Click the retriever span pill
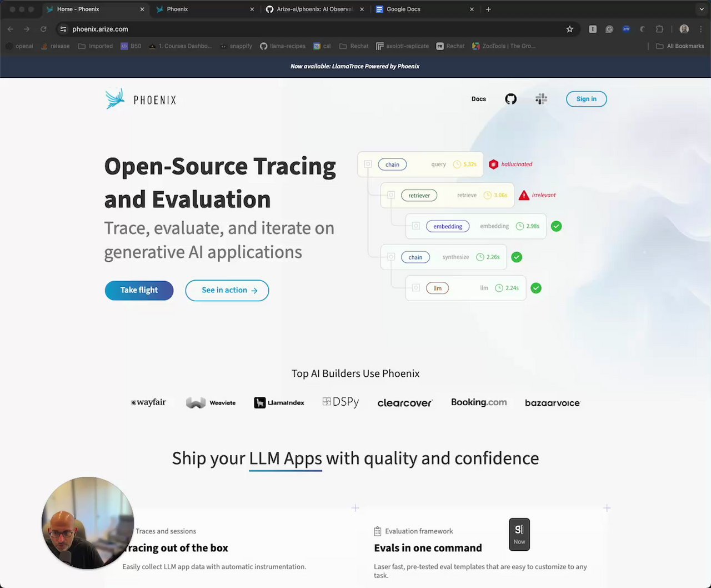Screen dimensions: 711x588 tap(419, 195)
